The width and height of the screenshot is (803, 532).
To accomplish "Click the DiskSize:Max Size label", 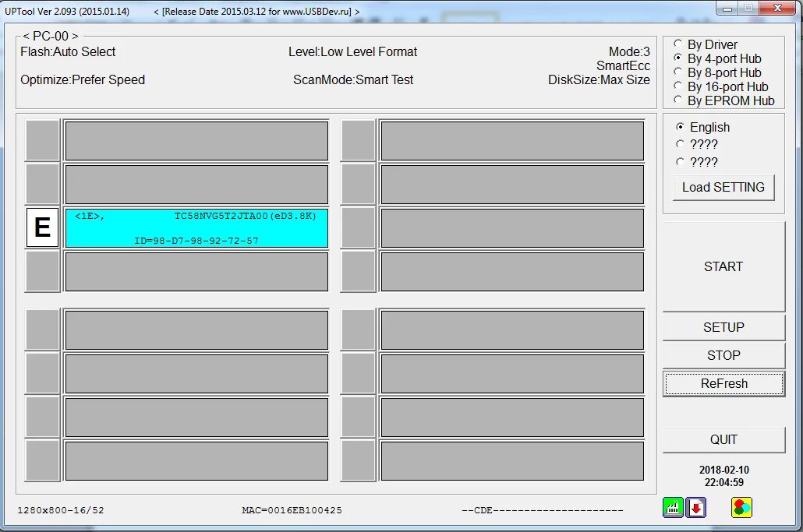I will tap(599, 79).
